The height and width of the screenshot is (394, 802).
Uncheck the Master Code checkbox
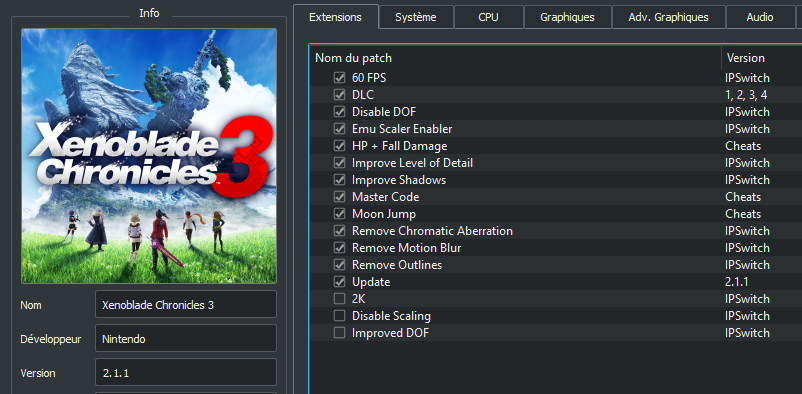tap(339, 197)
